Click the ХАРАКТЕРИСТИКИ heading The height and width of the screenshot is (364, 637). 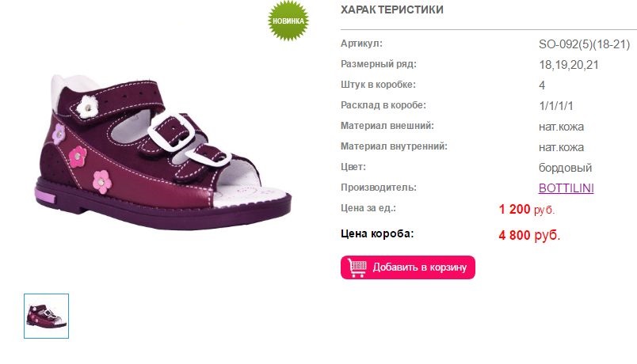(x=391, y=9)
